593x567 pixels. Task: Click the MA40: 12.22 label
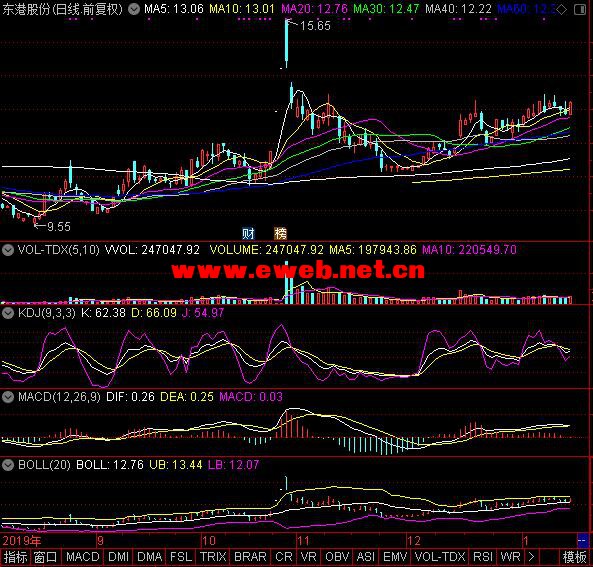pyautogui.click(x=458, y=9)
